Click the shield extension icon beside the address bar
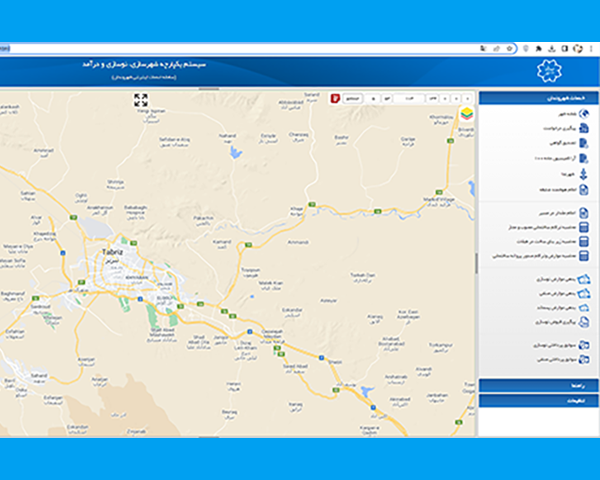Viewport: 600px width, 480px height. (x=526, y=49)
